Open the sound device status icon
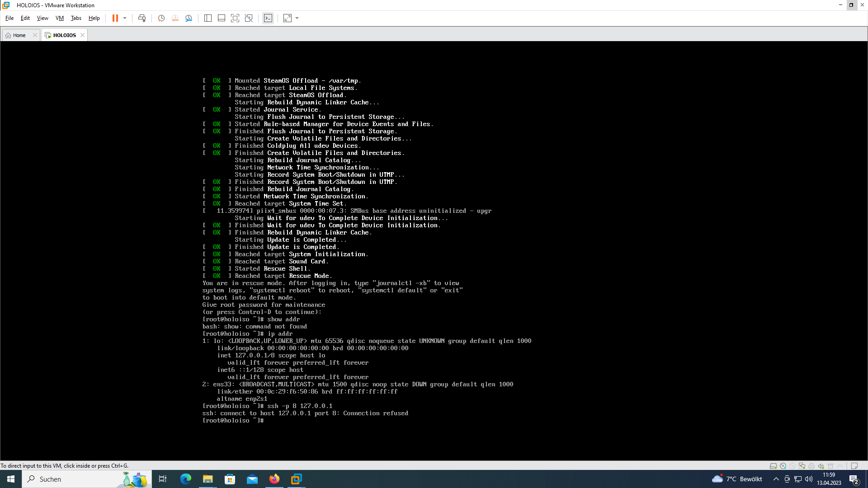 pyautogui.click(x=821, y=466)
